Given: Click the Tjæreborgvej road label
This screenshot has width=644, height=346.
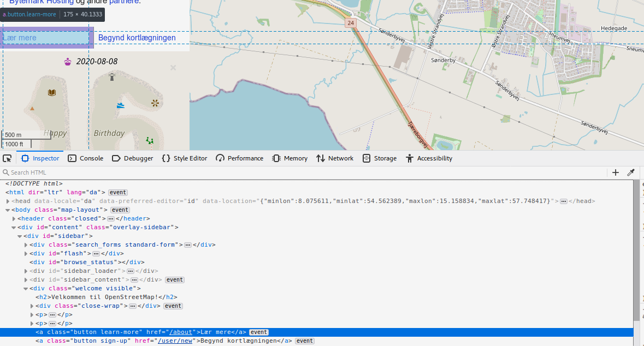Looking at the screenshot, I should (418, 135).
